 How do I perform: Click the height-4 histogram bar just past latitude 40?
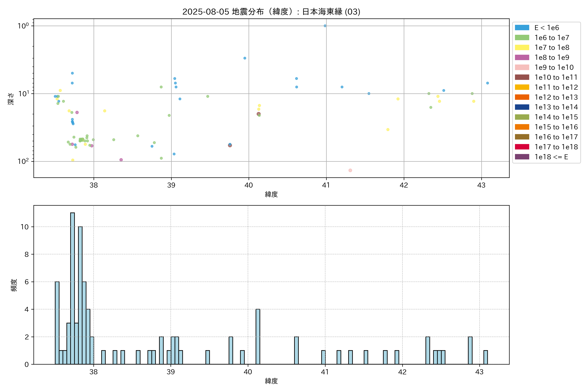[x=258, y=336]
